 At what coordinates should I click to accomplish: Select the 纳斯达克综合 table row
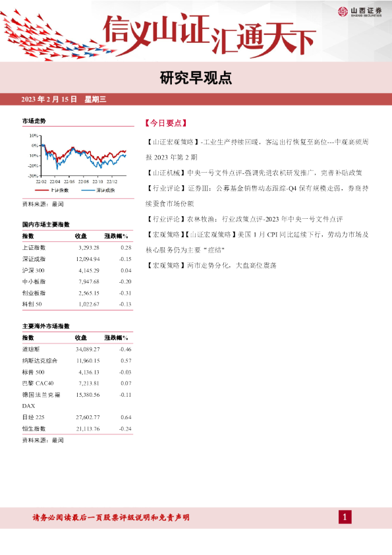tap(77, 361)
